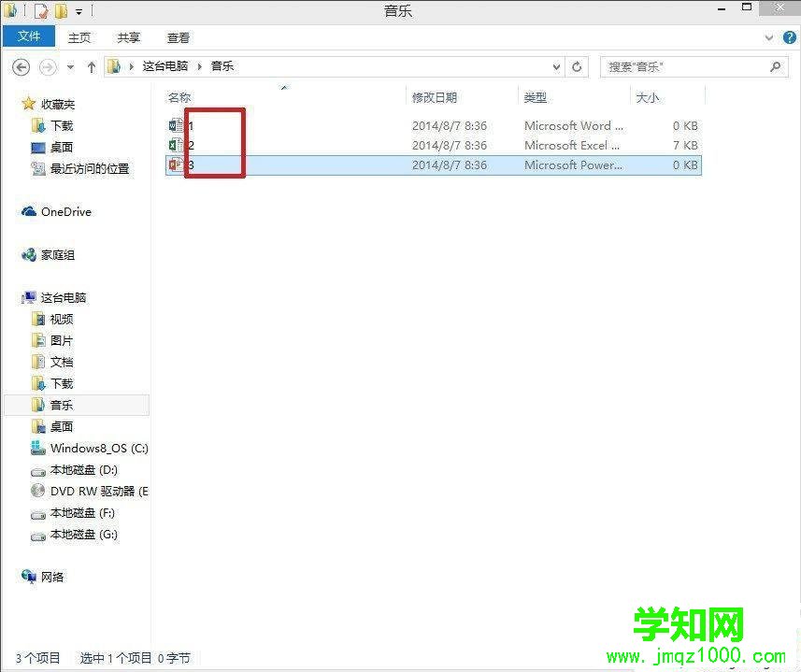The width and height of the screenshot is (801, 672).
Task: Open the recent locations dropdown arrow
Action: (x=70, y=67)
